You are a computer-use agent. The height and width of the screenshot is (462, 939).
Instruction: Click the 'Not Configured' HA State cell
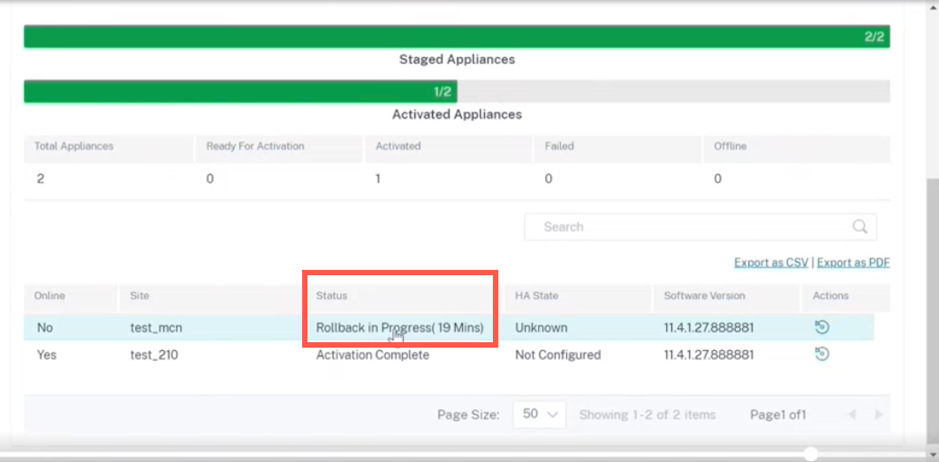558,355
